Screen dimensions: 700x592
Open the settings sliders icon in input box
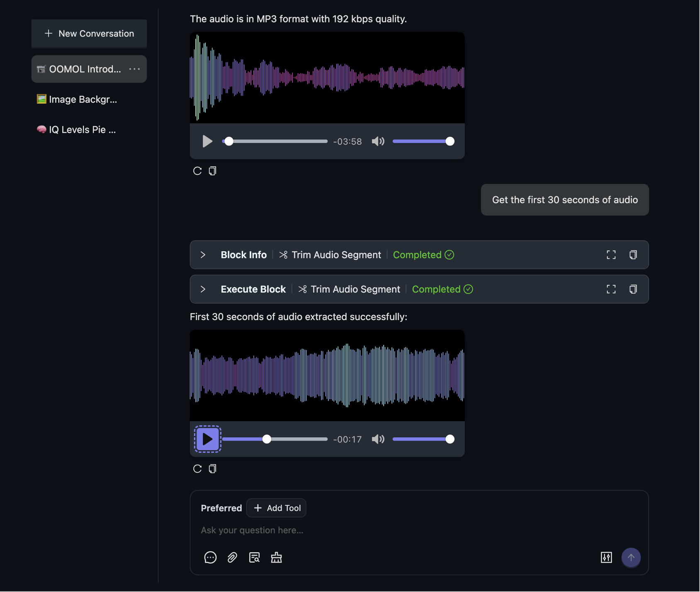coord(606,558)
